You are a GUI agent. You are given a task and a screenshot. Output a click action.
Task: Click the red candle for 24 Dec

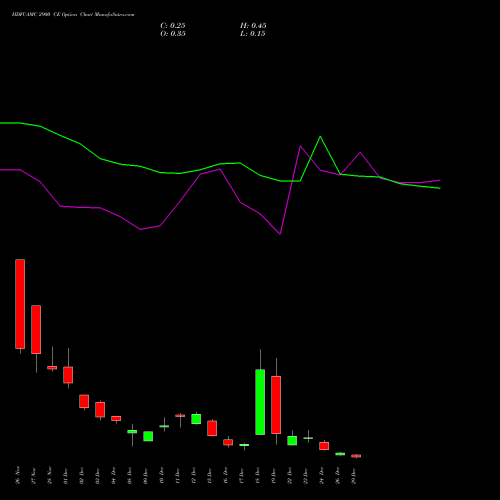coord(324,446)
